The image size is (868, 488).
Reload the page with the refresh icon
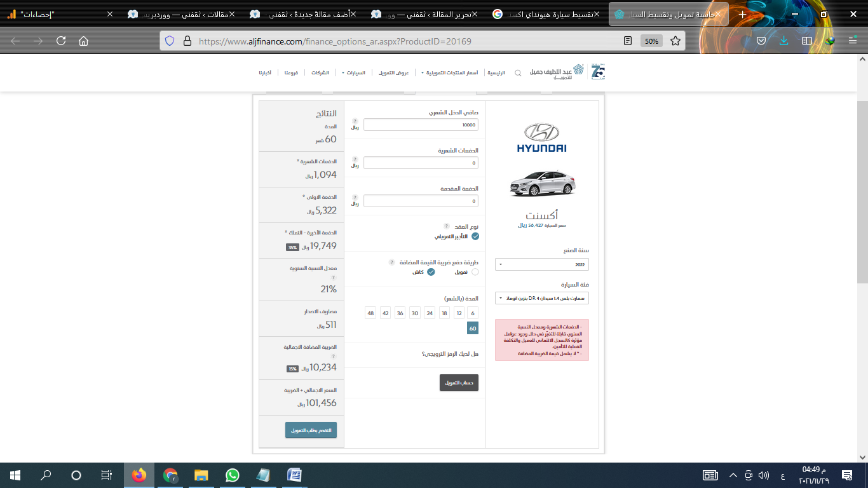pyautogui.click(x=61, y=41)
